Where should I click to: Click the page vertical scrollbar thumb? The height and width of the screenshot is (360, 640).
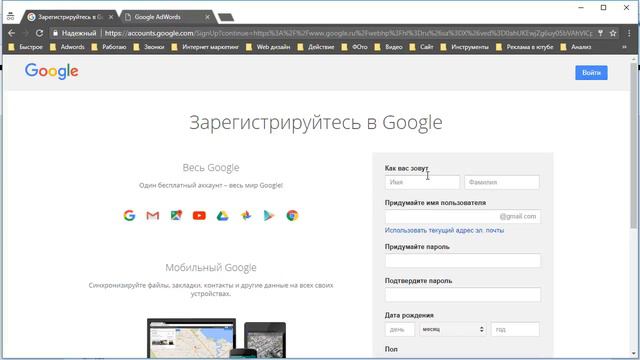(x=633, y=145)
